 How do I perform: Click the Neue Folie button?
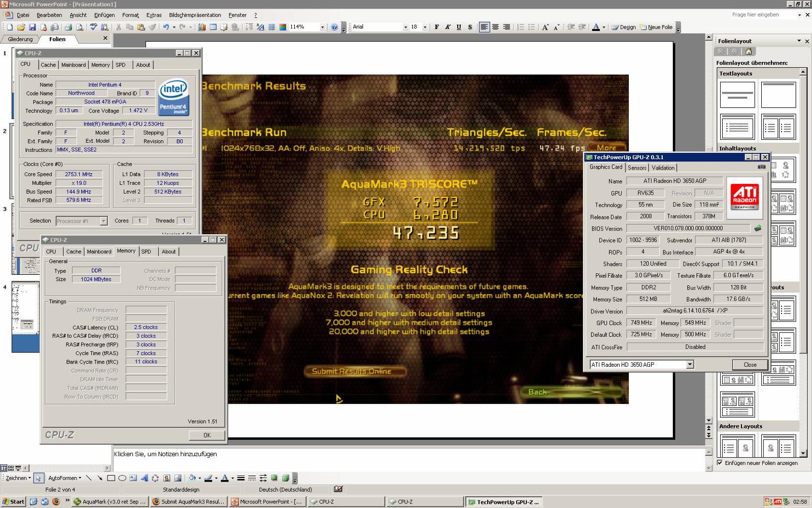656,27
